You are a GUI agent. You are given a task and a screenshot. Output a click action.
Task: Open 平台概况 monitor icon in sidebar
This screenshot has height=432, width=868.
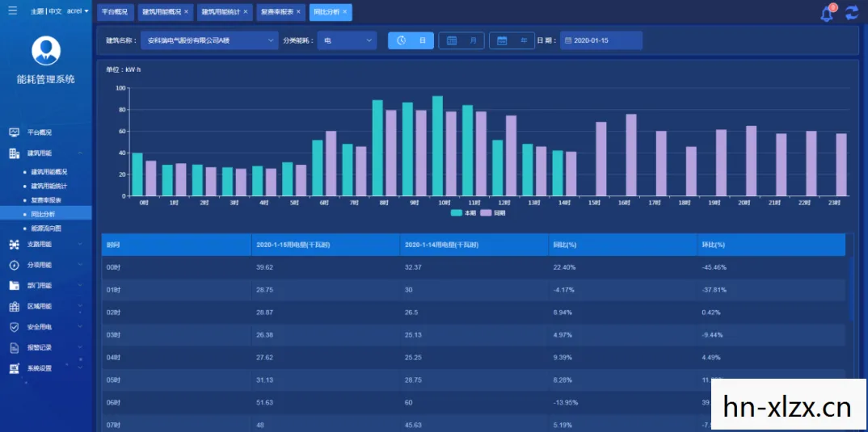(x=15, y=132)
